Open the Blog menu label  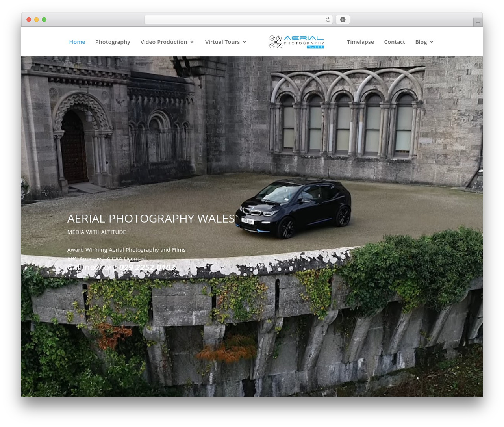coord(421,42)
